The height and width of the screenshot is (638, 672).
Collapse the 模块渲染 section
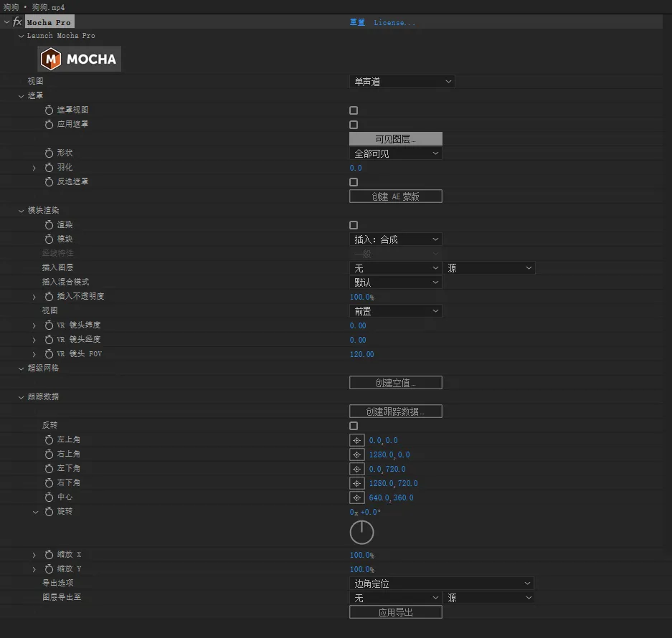pyautogui.click(x=22, y=211)
